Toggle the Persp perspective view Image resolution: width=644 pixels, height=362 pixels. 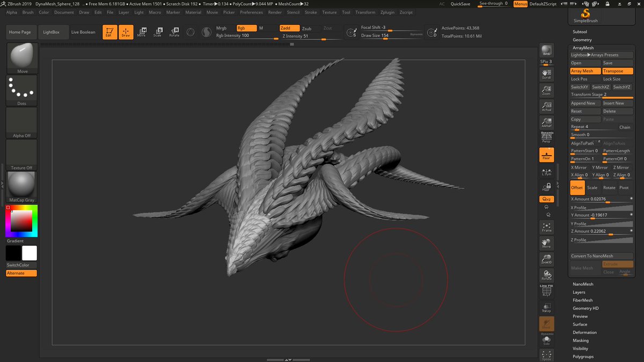[546, 138]
